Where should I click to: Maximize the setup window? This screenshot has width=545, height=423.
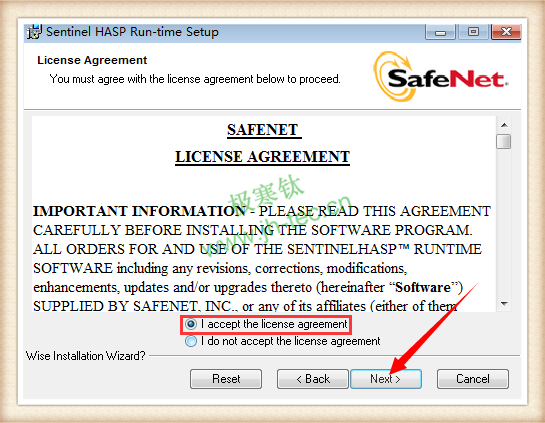point(473,32)
